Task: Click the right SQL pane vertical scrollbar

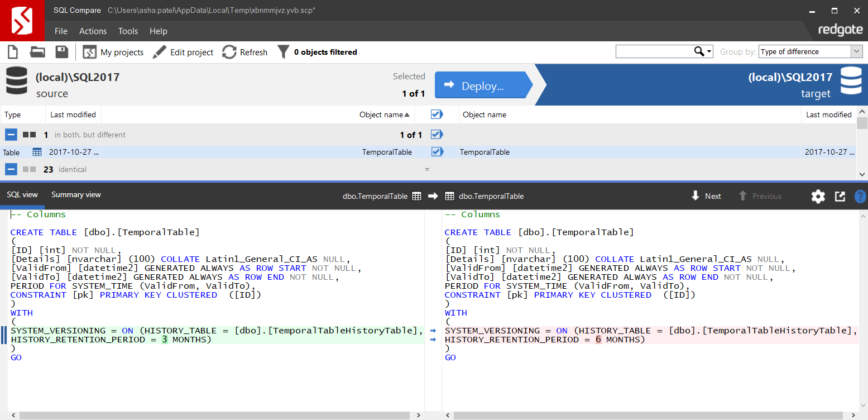Action: [x=863, y=310]
